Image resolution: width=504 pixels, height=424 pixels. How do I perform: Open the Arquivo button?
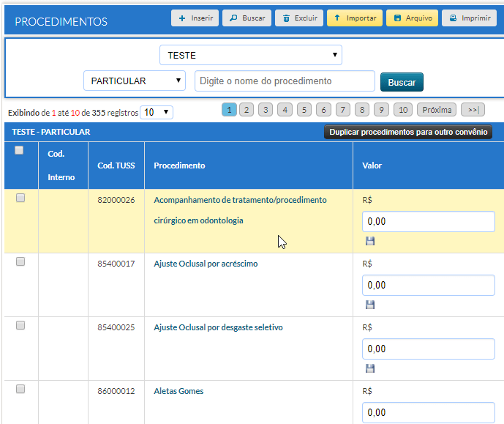pos(412,18)
